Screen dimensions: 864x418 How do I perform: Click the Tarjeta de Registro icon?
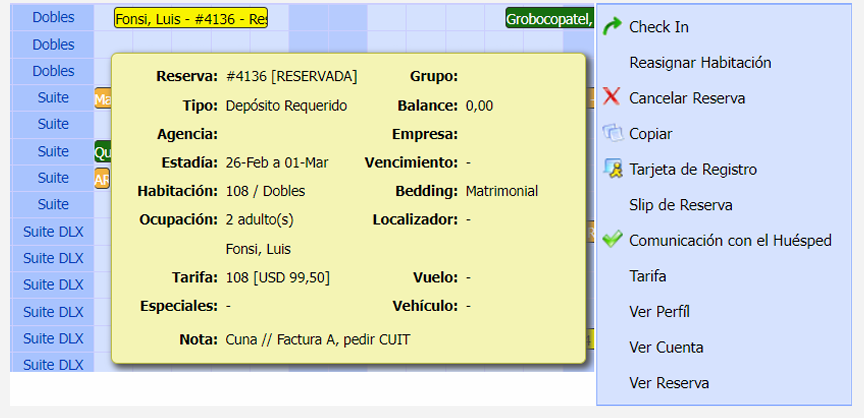[612, 169]
